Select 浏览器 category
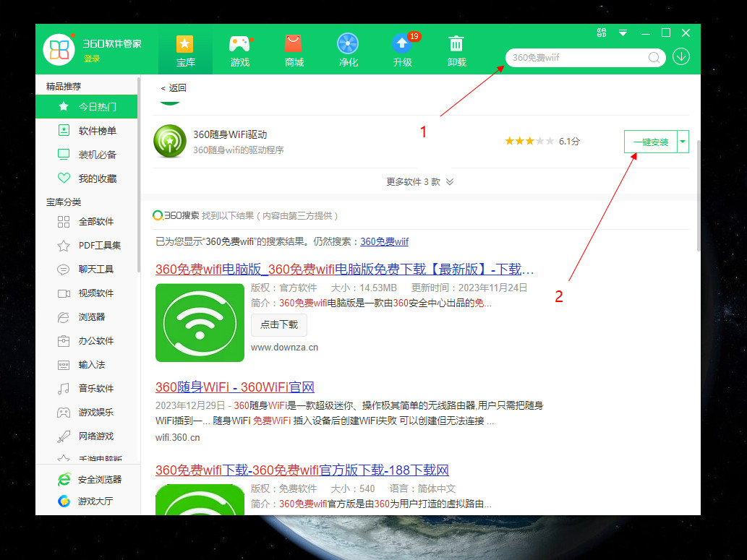747x560 pixels. point(86,316)
